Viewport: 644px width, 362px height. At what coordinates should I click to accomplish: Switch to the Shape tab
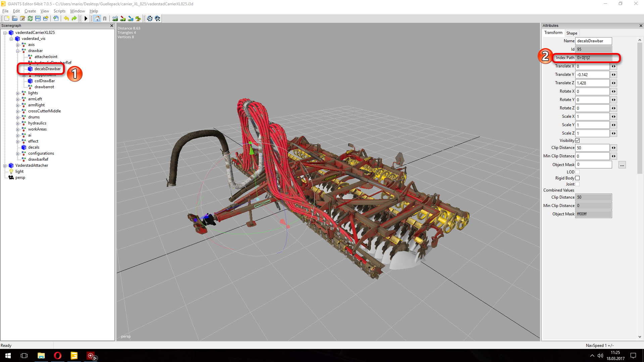[x=572, y=33]
